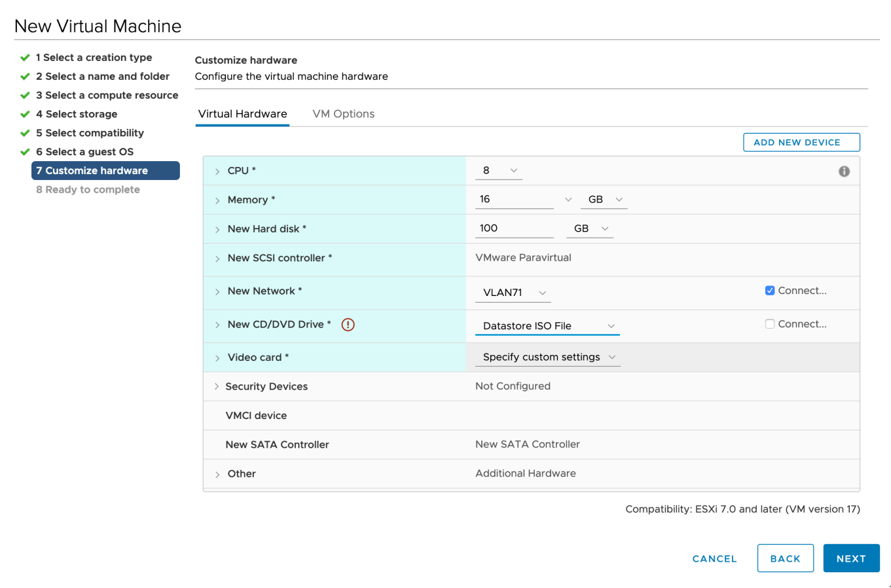Switch to the VM Options tab
891x588 pixels.
[343, 113]
